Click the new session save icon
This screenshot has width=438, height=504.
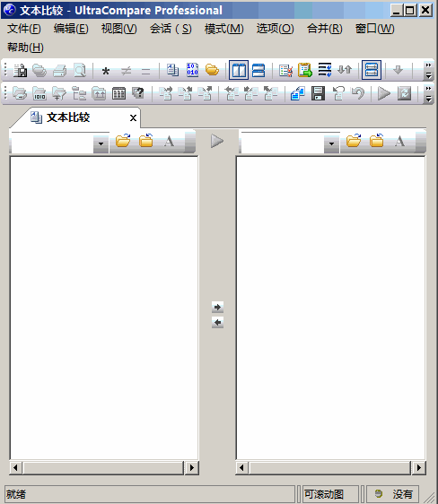point(20,70)
